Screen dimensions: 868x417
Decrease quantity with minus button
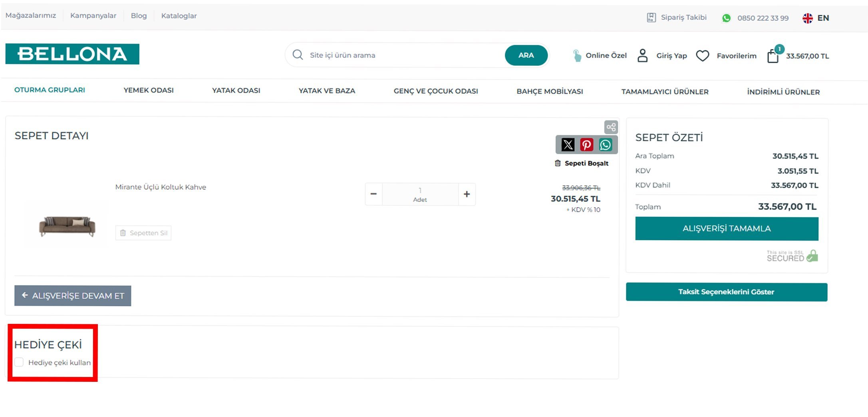click(x=373, y=194)
